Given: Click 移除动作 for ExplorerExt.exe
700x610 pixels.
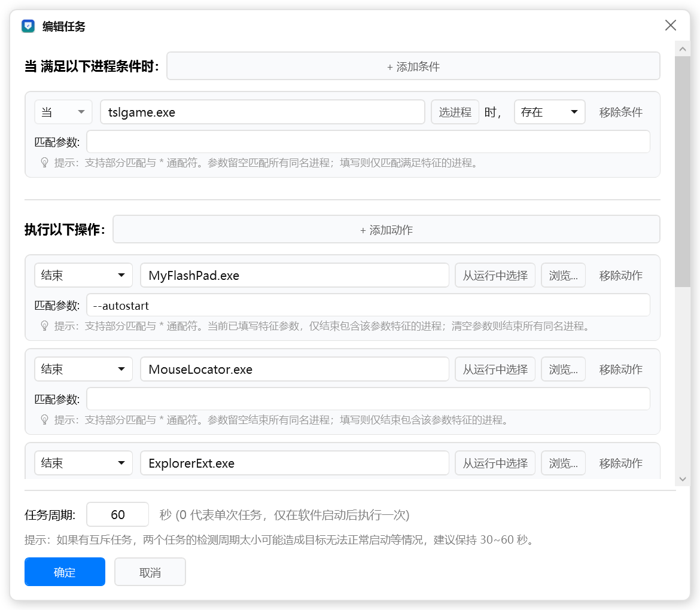Looking at the screenshot, I should [x=620, y=463].
